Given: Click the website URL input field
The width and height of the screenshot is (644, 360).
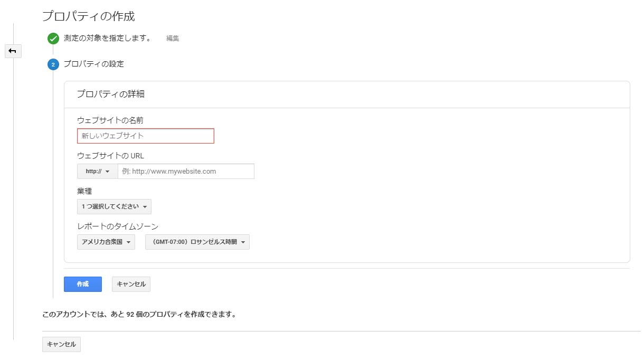Looking at the screenshot, I should pos(186,172).
